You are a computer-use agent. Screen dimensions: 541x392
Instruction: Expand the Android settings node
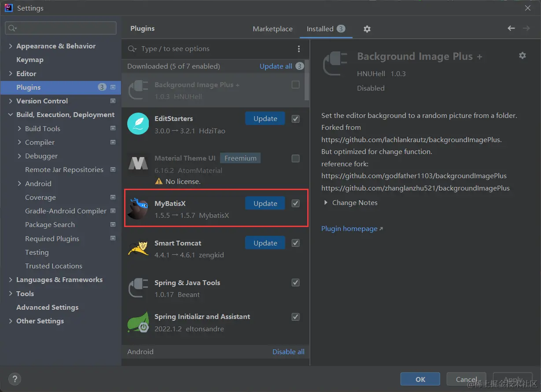(x=19, y=183)
